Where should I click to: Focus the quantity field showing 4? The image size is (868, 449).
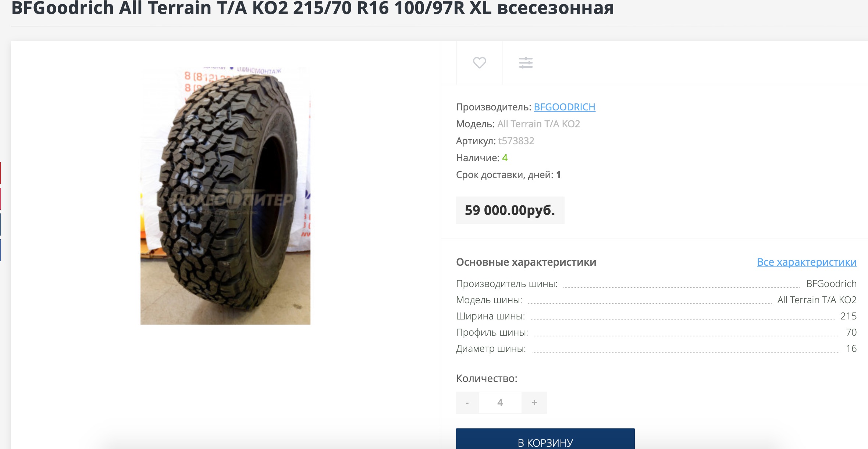(500, 403)
